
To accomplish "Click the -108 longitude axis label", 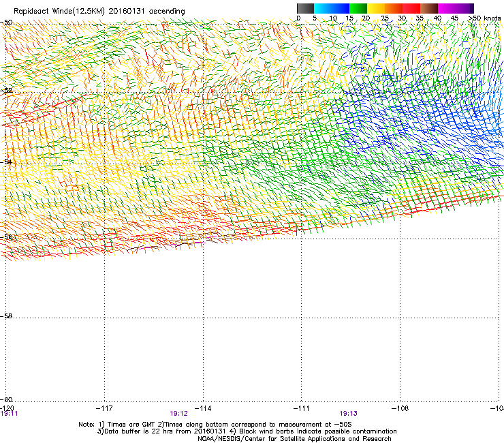I will (400, 408).
